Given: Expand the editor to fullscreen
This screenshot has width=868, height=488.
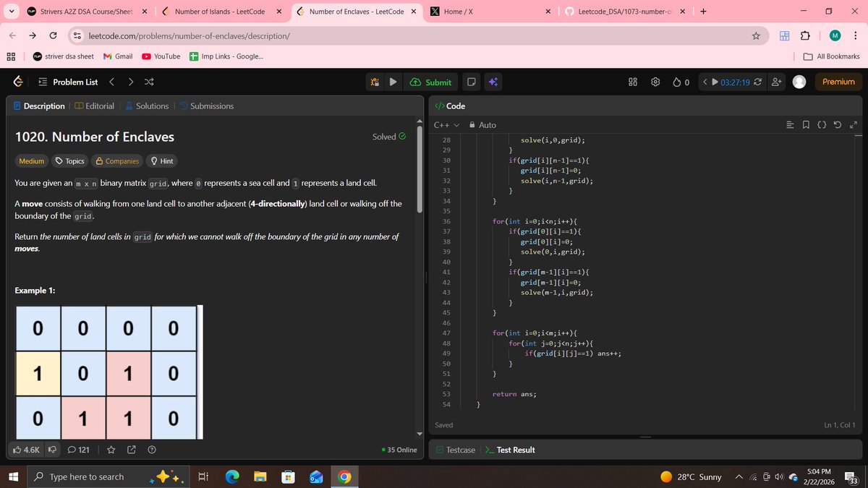Looking at the screenshot, I should click(x=853, y=125).
